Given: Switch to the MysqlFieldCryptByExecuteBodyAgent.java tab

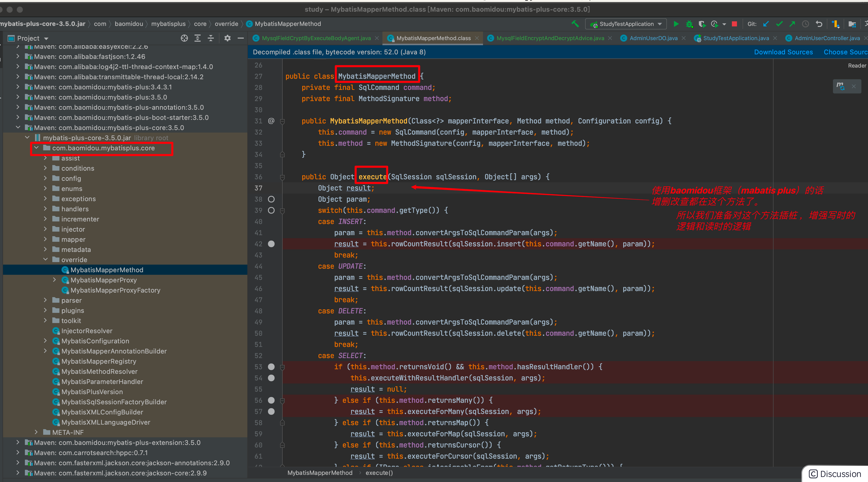Looking at the screenshot, I should coord(316,38).
